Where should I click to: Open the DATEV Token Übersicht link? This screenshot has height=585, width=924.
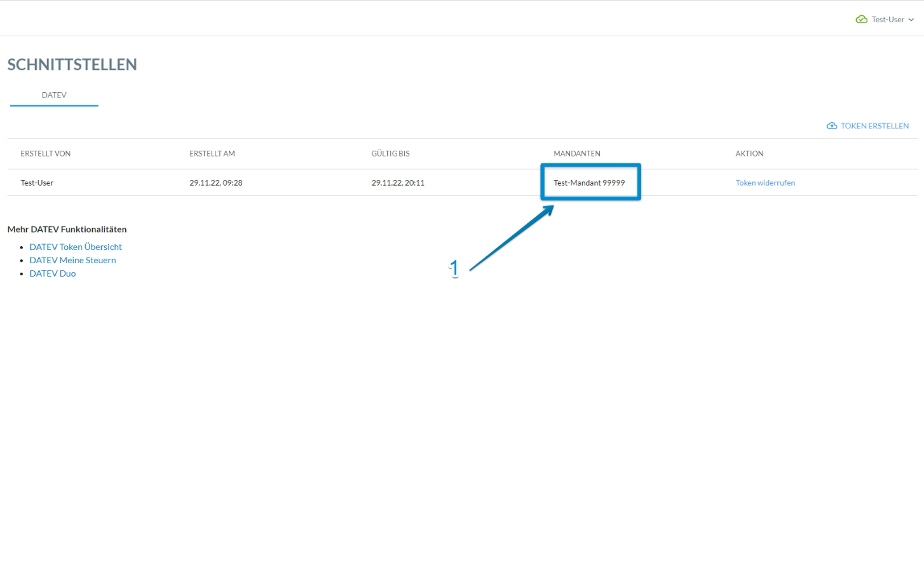pyautogui.click(x=76, y=247)
